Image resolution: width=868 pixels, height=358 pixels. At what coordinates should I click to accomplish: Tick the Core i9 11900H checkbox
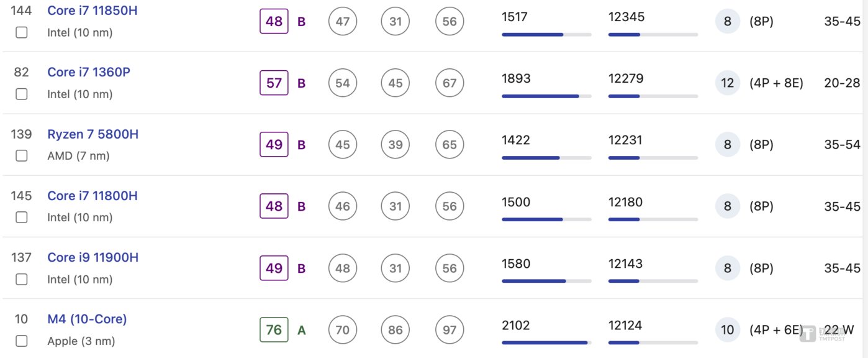point(22,279)
